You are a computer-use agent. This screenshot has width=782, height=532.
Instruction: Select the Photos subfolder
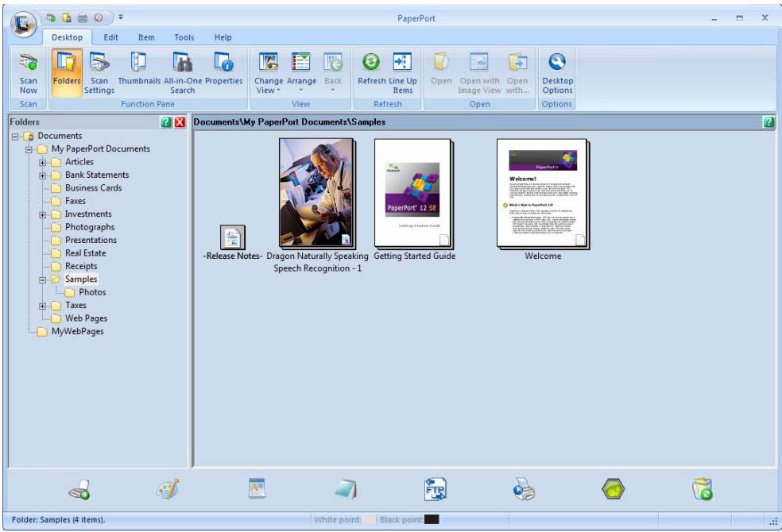coord(91,292)
